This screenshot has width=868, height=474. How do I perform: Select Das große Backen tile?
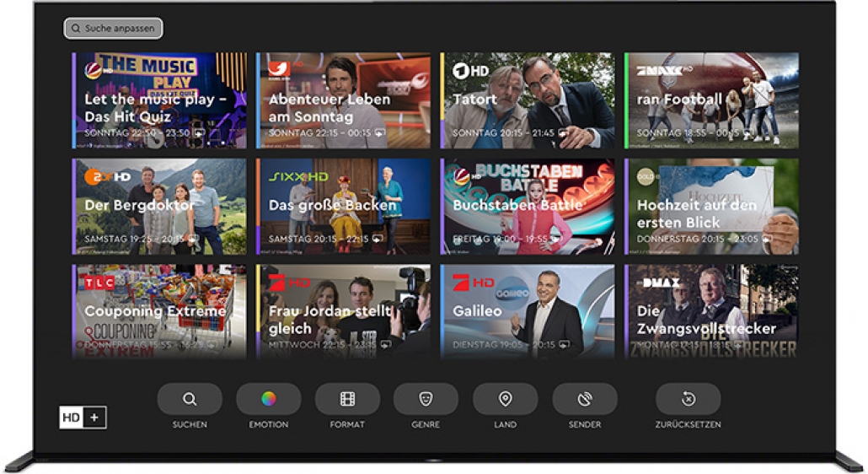click(343, 207)
